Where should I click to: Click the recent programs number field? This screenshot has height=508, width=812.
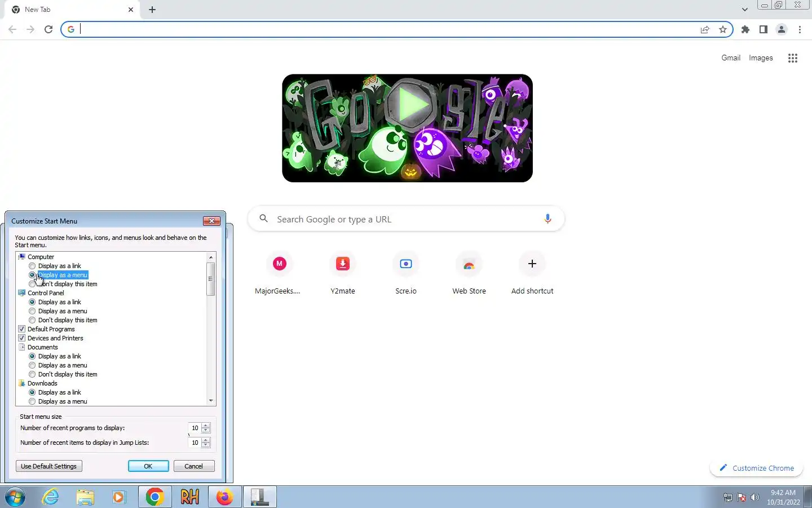[x=195, y=428]
